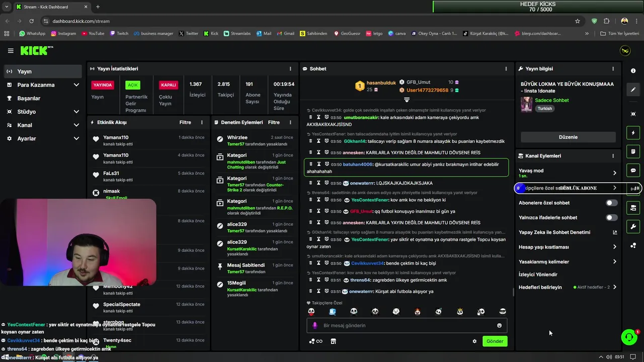Click the Turkish language tag
This screenshot has height=362, width=644.
point(544,109)
